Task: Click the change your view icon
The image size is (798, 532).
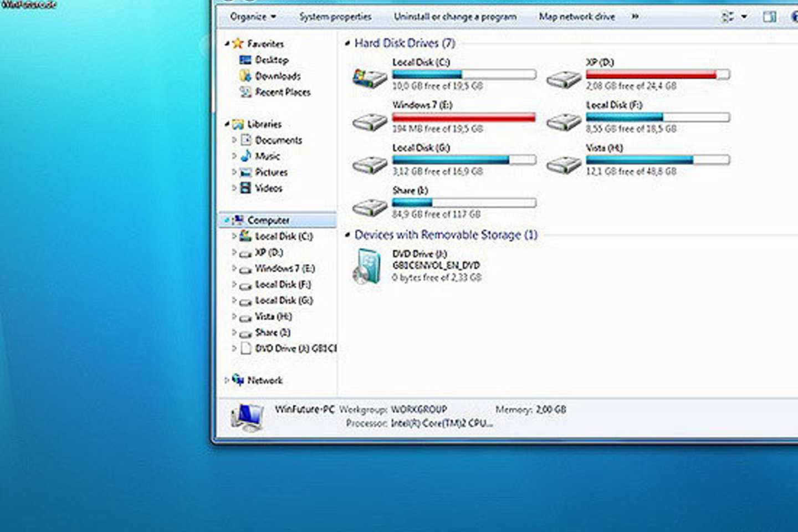Action: coord(728,17)
